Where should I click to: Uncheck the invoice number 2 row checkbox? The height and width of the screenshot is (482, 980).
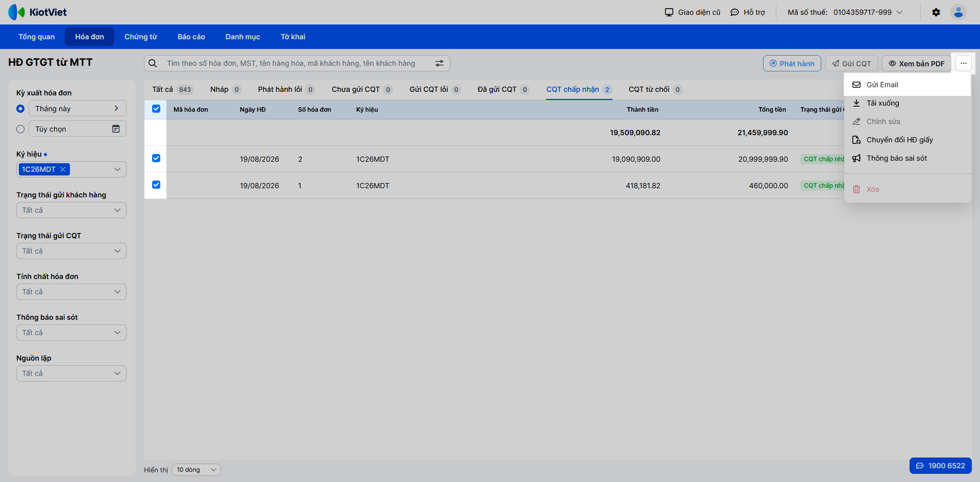click(156, 158)
